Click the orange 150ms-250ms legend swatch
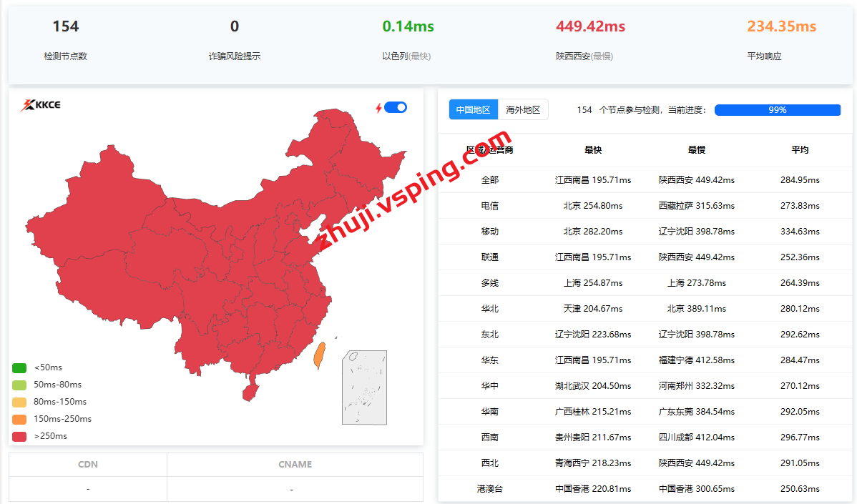 point(19,420)
